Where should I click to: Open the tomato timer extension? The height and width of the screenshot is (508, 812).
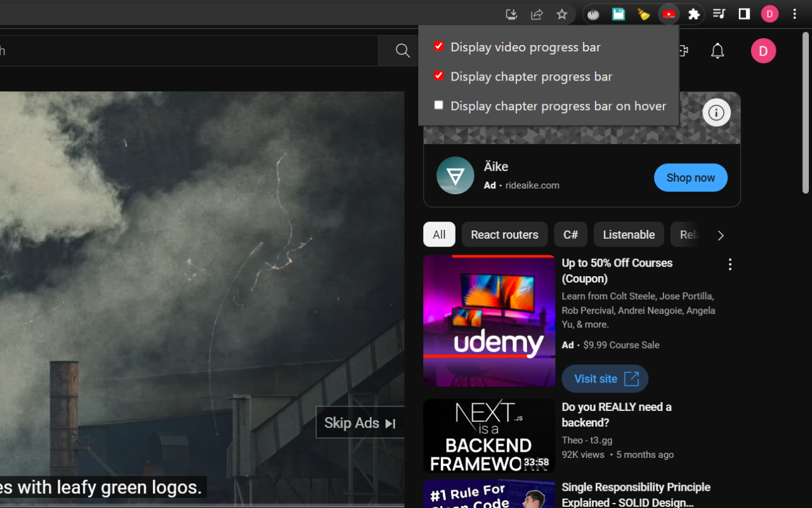click(593, 14)
